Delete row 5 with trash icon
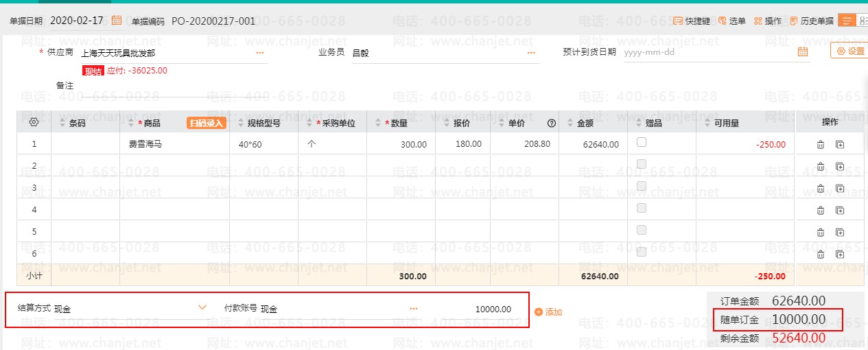868x350 pixels. [820, 232]
